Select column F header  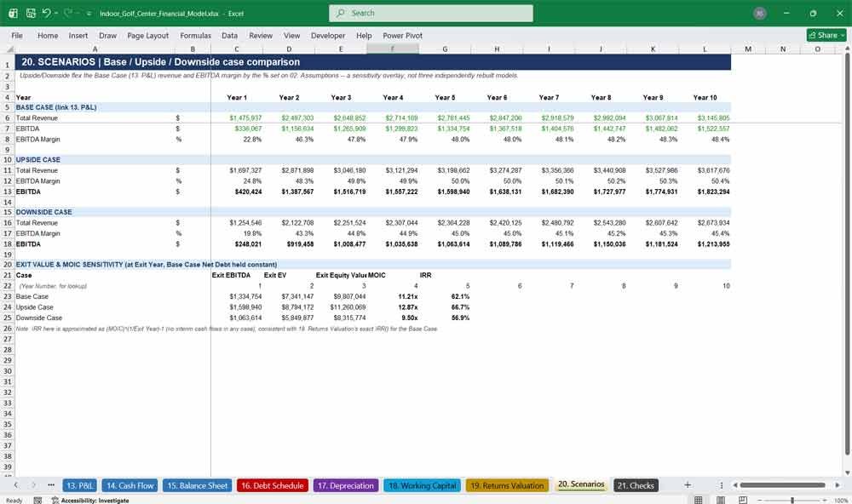pos(392,49)
